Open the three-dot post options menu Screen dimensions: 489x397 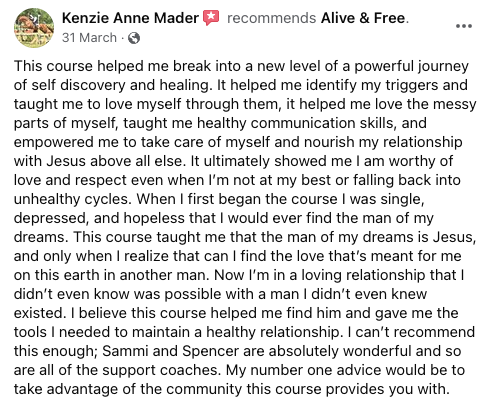point(464,26)
